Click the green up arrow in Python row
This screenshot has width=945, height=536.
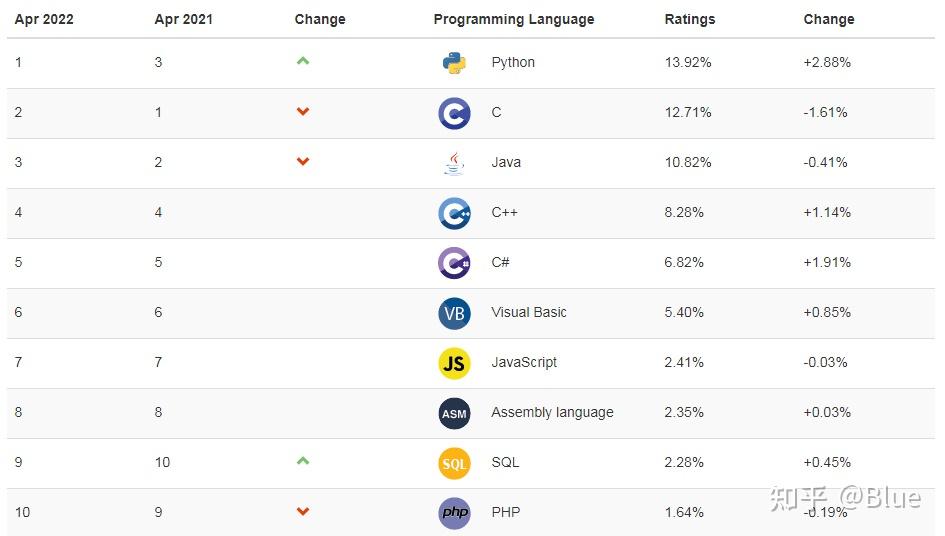click(x=303, y=61)
